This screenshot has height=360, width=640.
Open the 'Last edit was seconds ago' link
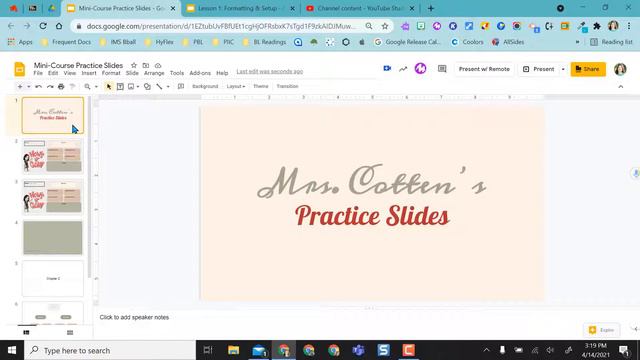pyautogui.click(x=269, y=71)
